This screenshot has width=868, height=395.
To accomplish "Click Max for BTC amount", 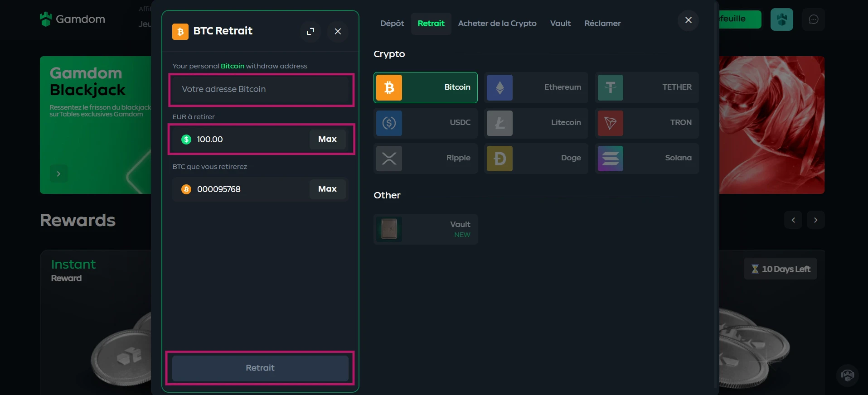I will coord(327,189).
